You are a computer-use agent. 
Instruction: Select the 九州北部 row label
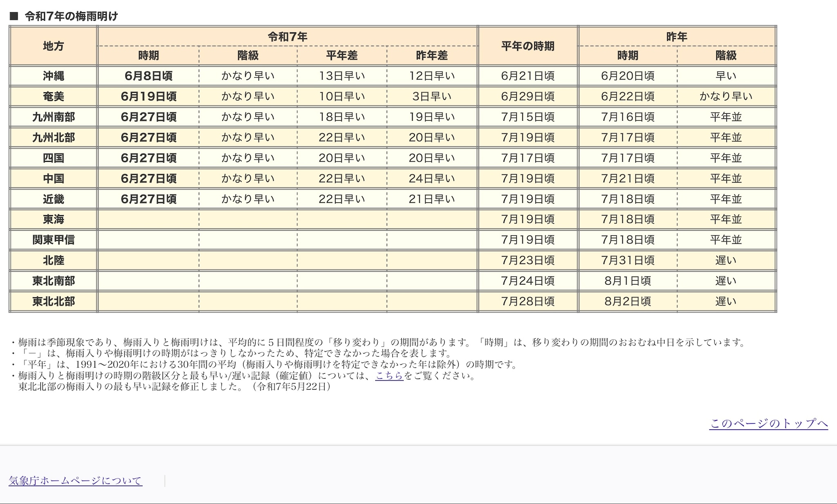click(54, 138)
